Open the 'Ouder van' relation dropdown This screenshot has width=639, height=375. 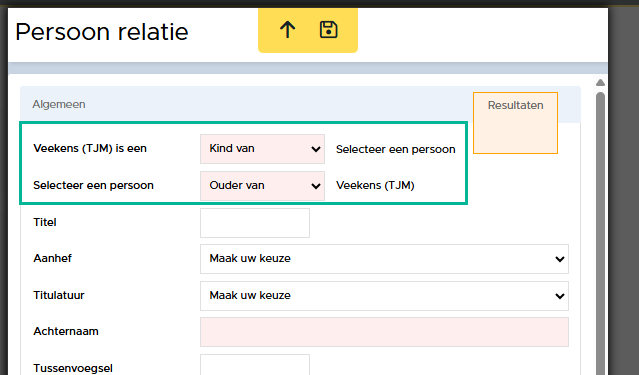tap(262, 185)
